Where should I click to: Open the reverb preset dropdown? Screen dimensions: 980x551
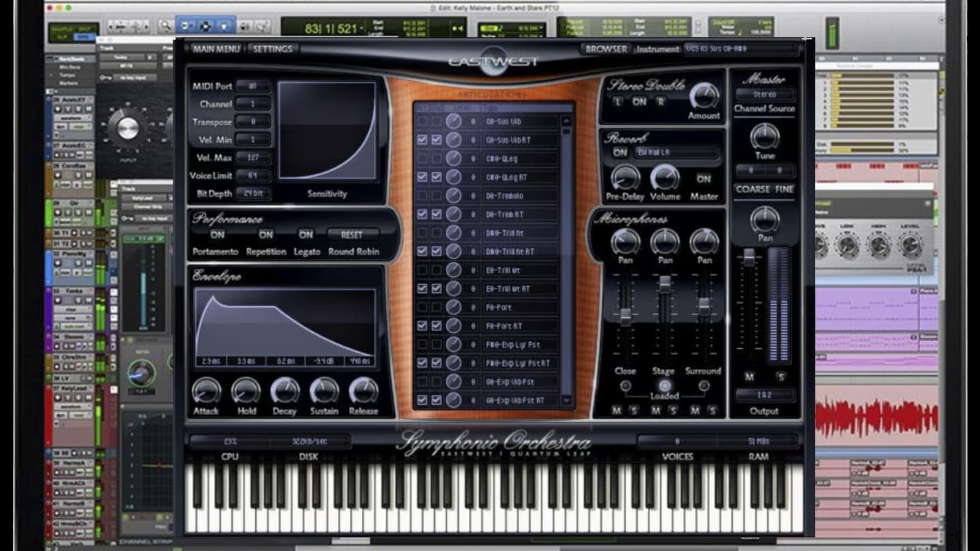[x=676, y=153]
